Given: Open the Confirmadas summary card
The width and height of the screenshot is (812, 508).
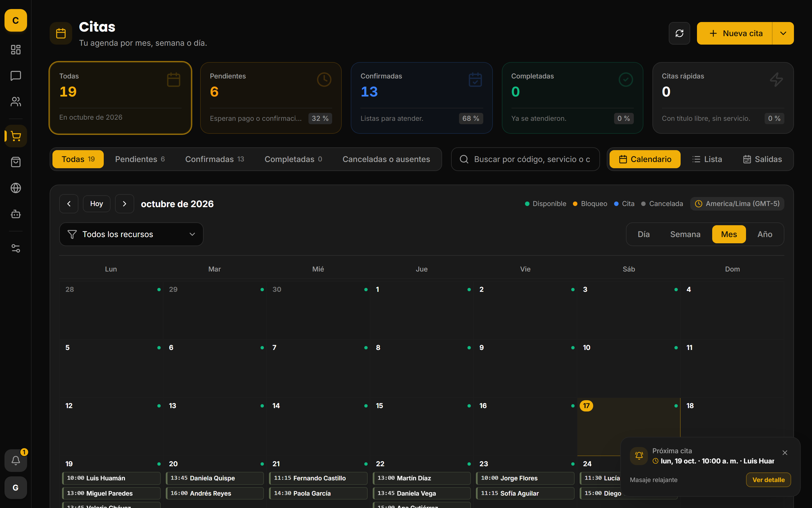Looking at the screenshot, I should 422,98.
